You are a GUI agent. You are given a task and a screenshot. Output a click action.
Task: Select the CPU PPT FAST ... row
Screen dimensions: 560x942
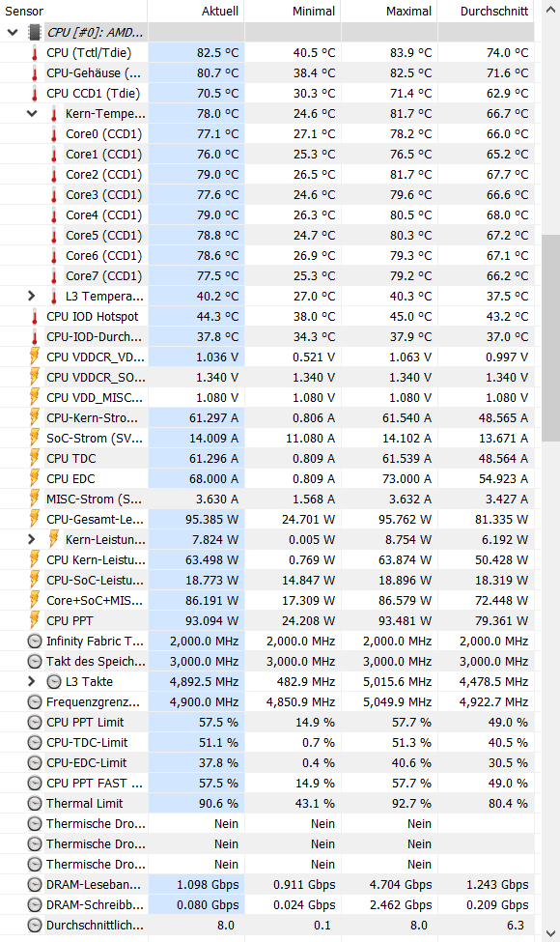[266, 784]
